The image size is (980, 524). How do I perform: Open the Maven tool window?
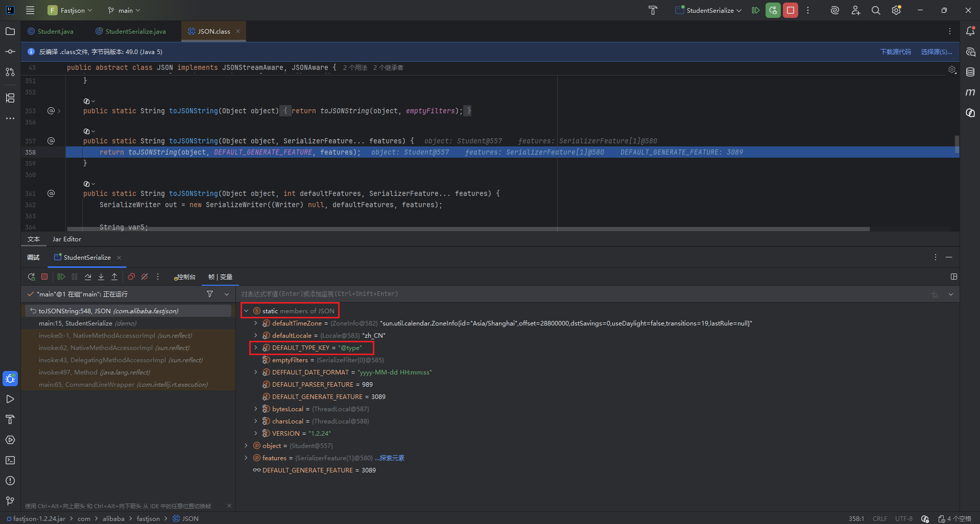970,92
